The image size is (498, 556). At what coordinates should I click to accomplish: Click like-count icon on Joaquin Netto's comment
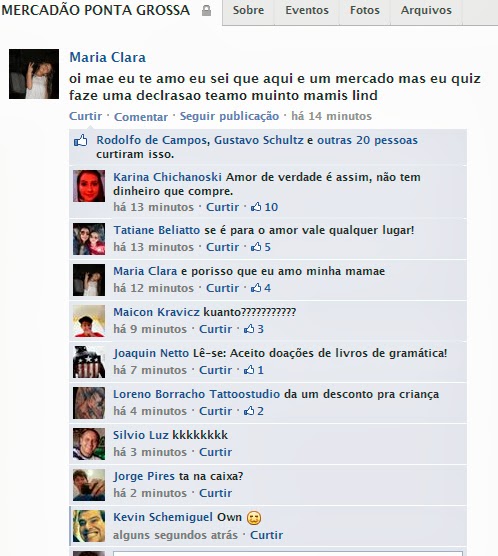tap(249, 370)
